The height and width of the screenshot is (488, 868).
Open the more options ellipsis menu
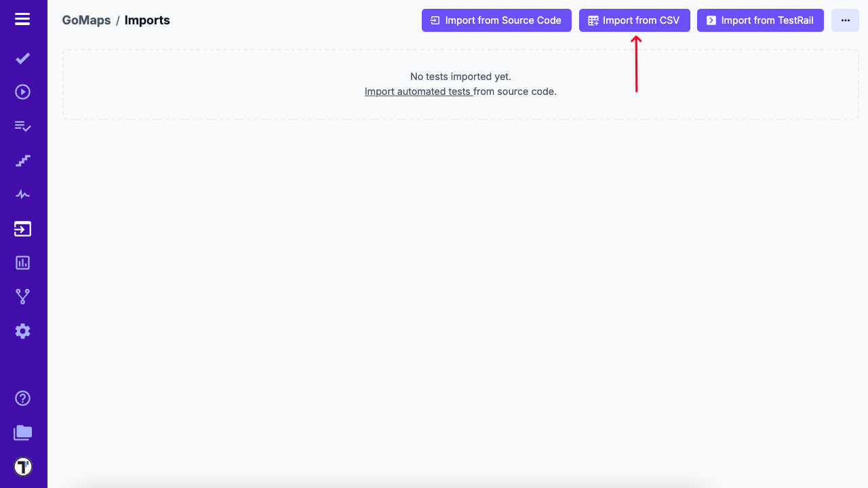click(x=845, y=20)
